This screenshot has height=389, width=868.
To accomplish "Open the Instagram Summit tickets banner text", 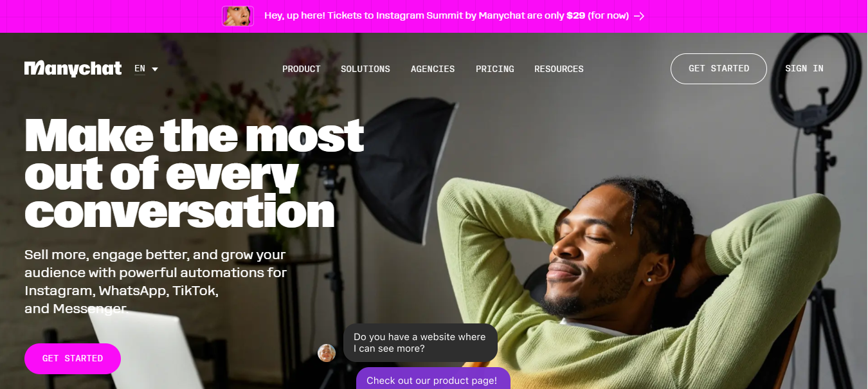I will coord(446,16).
